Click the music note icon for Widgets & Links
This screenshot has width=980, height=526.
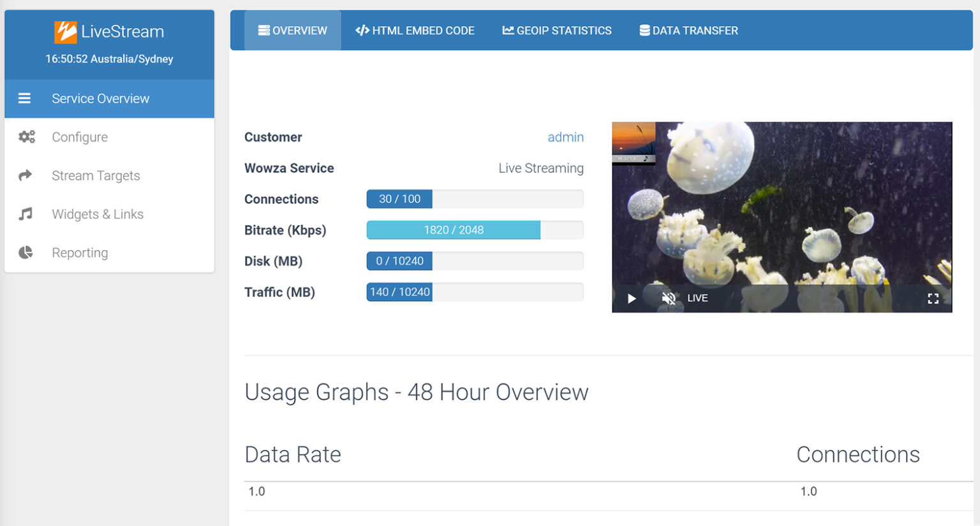pyautogui.click(x=26, y=214)
